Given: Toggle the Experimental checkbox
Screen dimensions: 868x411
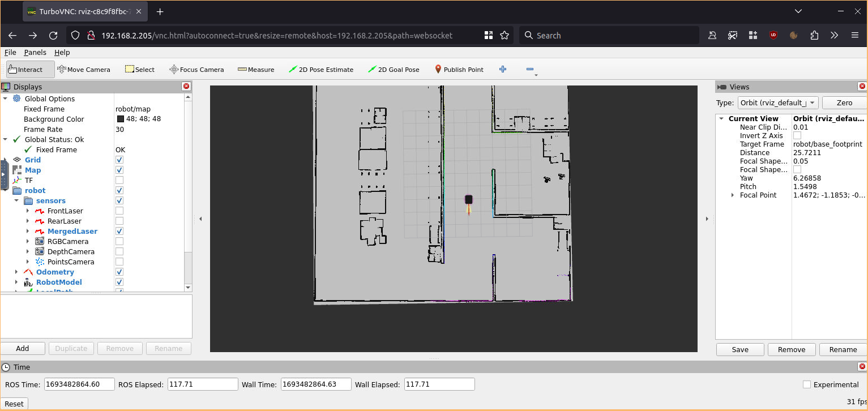Looking at the screenshot, I should (x=807, y=384).
